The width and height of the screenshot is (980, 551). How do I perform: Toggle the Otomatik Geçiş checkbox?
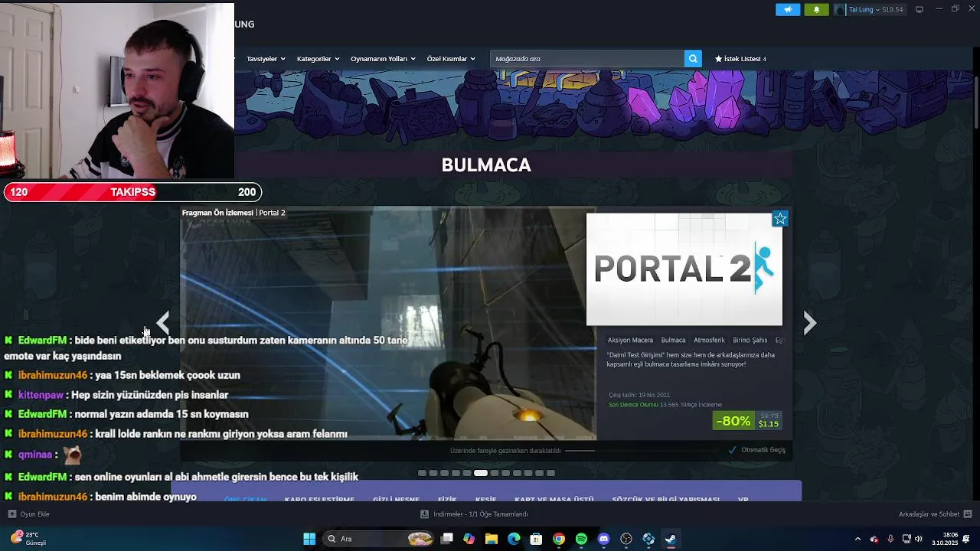click(733, 450)
